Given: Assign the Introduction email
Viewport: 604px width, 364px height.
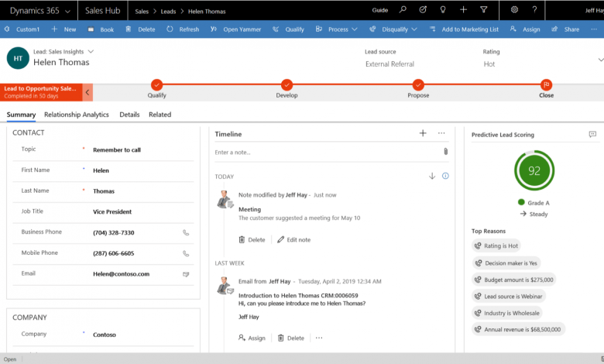Looking at the screenshot, I should [x=252, y=338].
